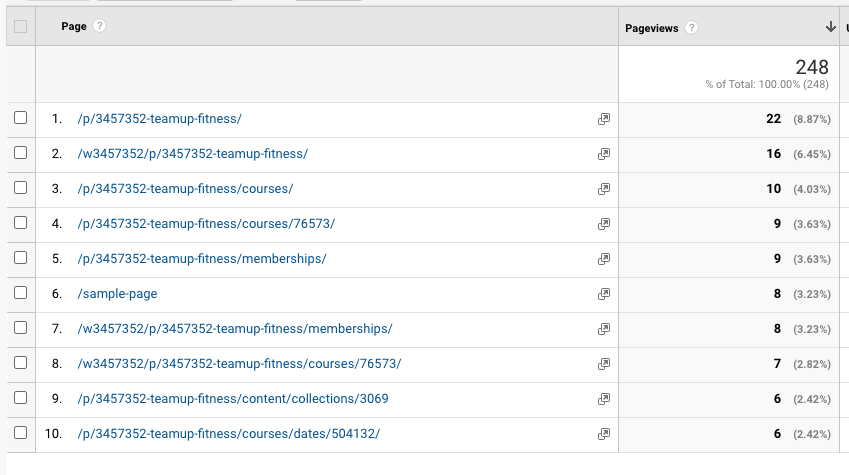Click open-link icon for row 5 memberships
Image resolution: width=849 pixels, height=475 pixels.
tap(603, 259)
